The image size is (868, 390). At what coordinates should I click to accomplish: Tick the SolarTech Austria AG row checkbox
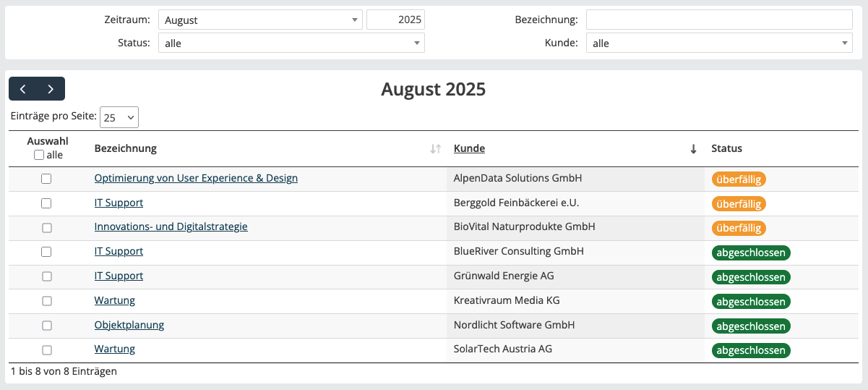click(46, 350)
